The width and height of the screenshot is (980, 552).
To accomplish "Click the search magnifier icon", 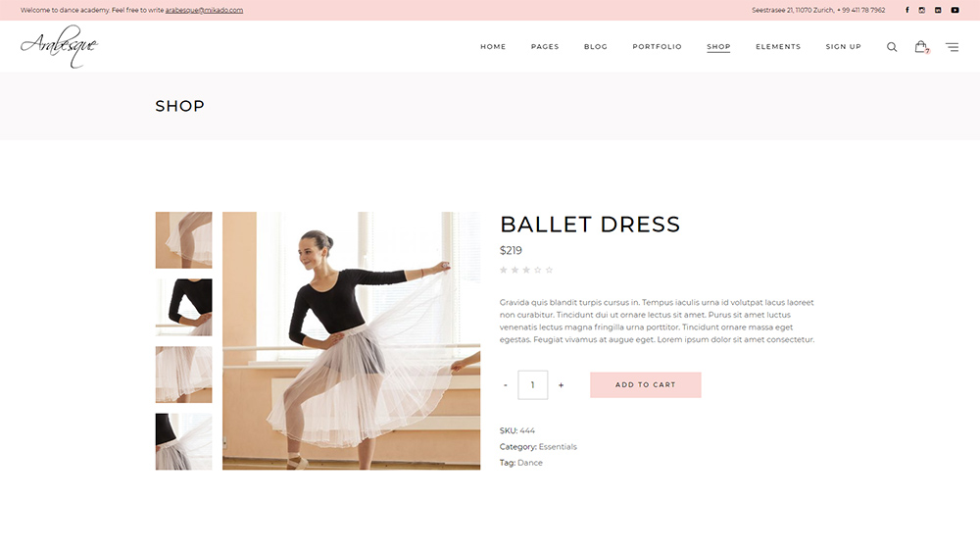I will click(892, 47).
